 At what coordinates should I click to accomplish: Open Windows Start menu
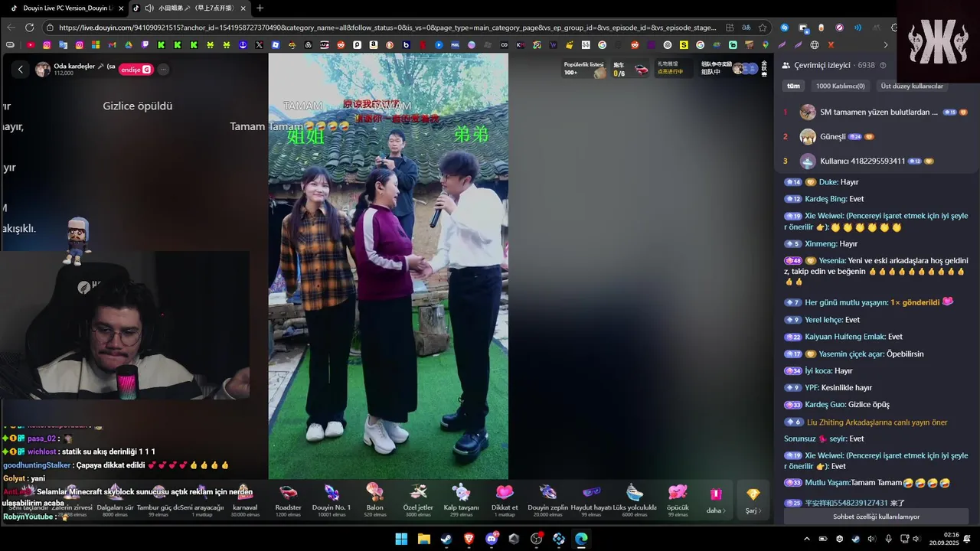[401, 539]
